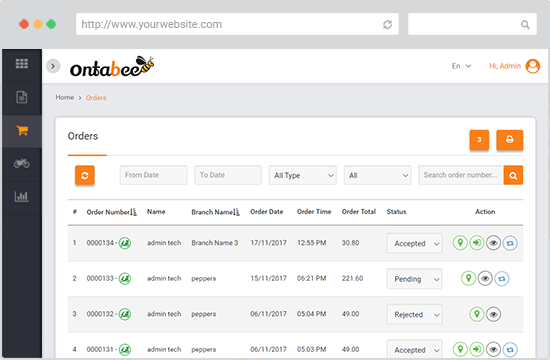This screenshot has width=550, height=360.
Task: Open status dropdown for order 0000133
Action: click(414, 279)
